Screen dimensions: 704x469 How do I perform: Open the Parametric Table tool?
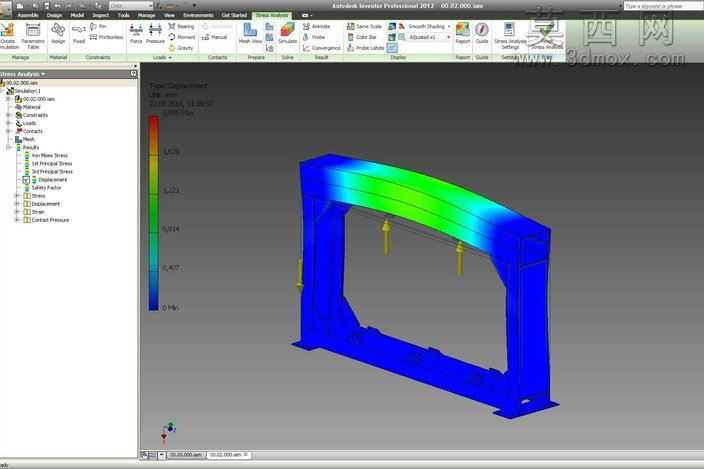click(x=33, y=36)
